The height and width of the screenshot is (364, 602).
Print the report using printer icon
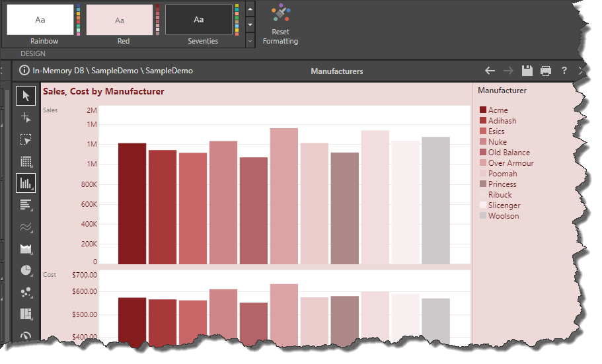[545, 71]
